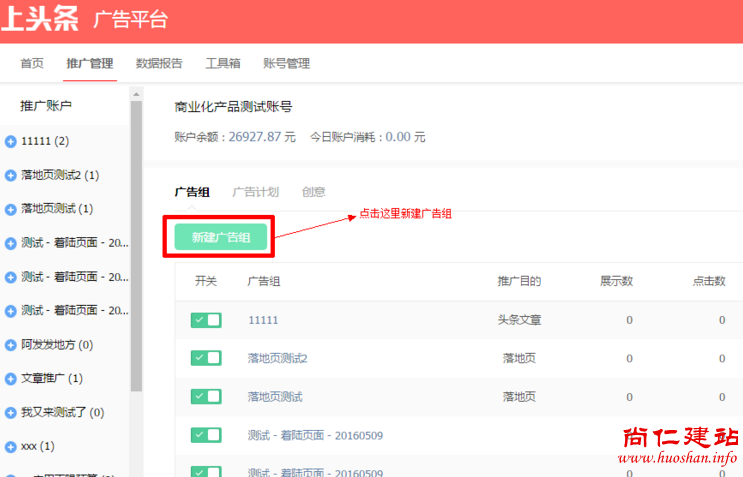Toggle the switch for 落地页测试2 ad group
Image resolution: width=743 pixels, height=477 pixels.
[x=206, y=358]
